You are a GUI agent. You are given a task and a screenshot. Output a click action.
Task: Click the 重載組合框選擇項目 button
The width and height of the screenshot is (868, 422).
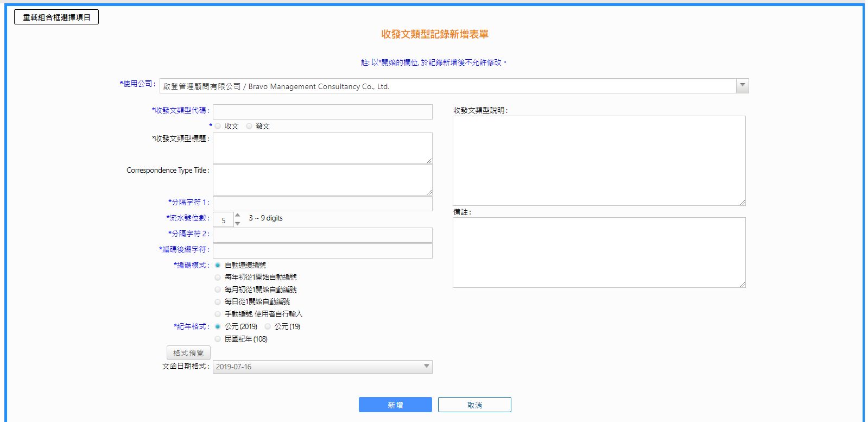56,17
